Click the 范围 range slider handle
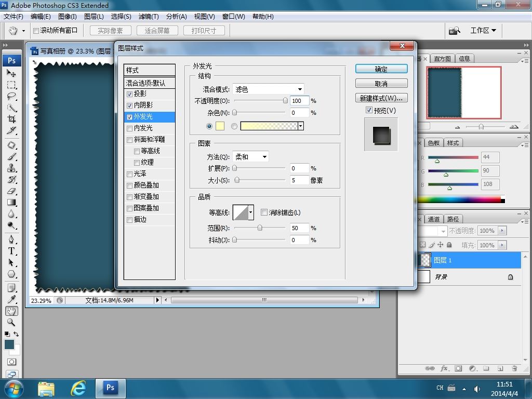This screenshot has width=532, height=399. point(260,228)
